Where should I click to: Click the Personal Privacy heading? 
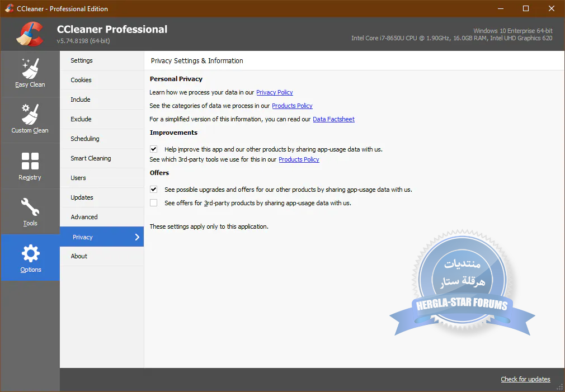pyautogui.click(x=176, y=79)
